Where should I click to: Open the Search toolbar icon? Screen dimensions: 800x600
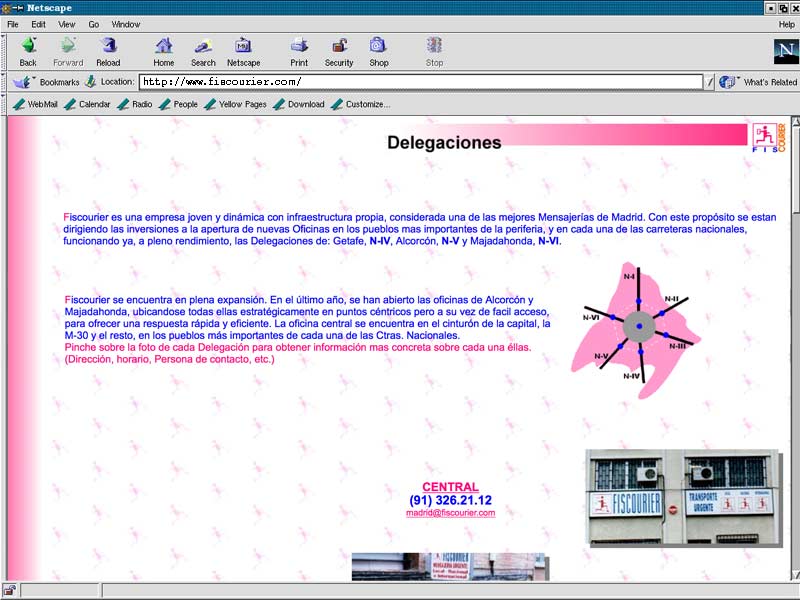tap(203, 45)
